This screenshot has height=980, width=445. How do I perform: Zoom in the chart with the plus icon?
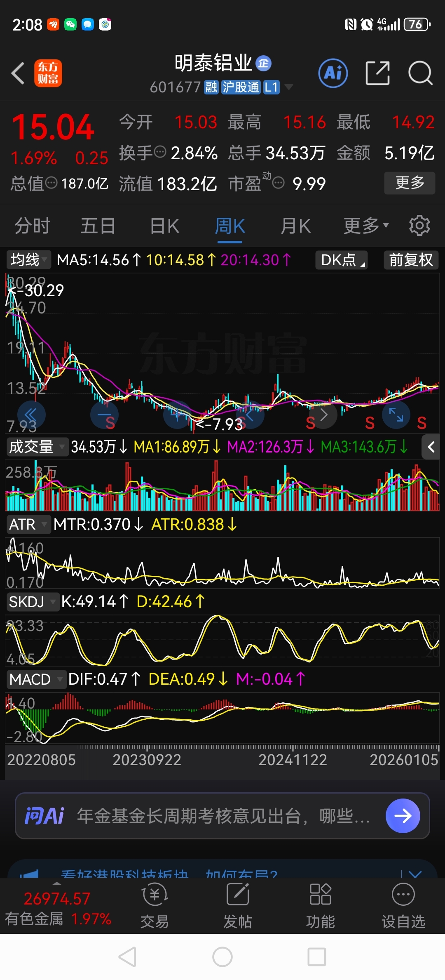[x=177, y=415]
